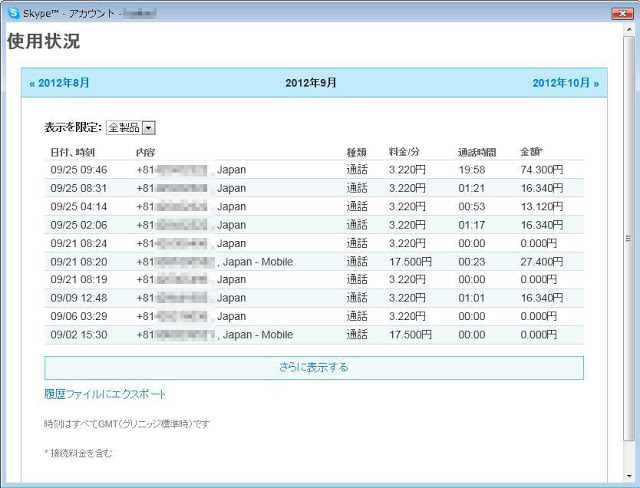Click the 内容 column header
Viewport: 640px width, 488px height.
146,152
